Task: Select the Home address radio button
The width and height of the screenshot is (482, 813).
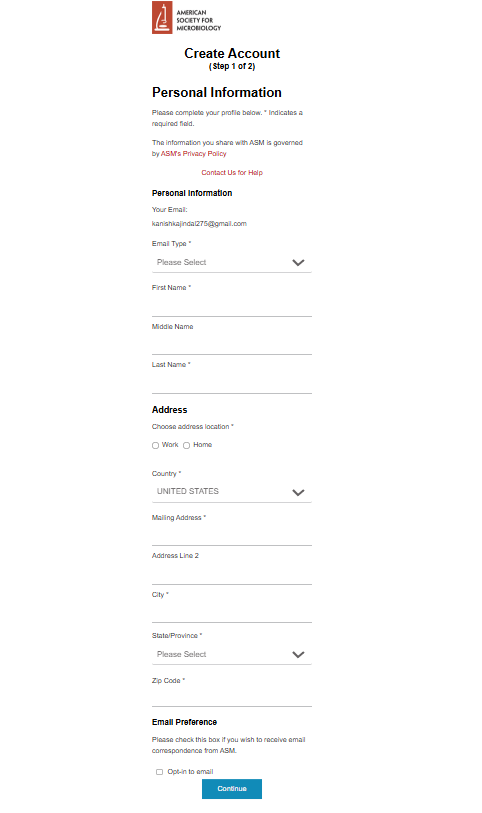Action: (187, 445)
